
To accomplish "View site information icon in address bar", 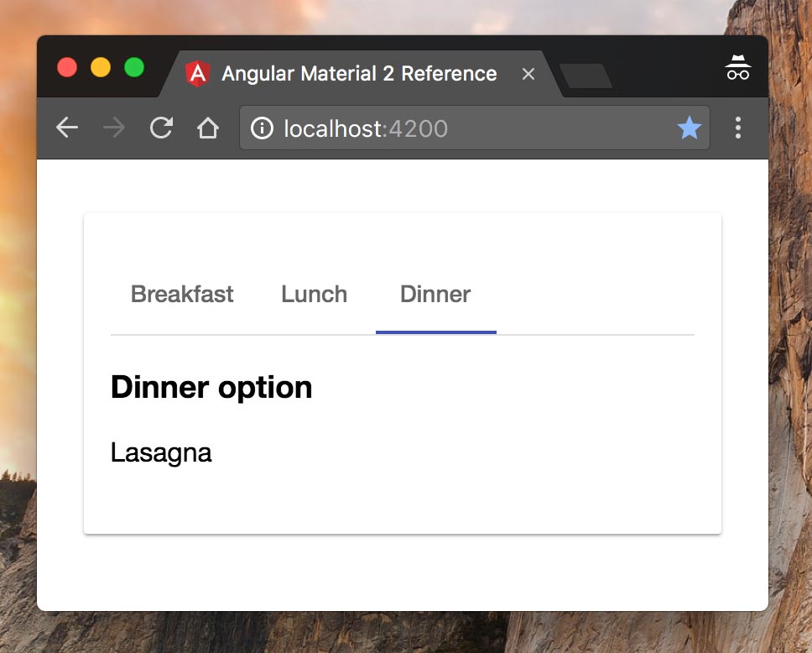I will 262,128.
